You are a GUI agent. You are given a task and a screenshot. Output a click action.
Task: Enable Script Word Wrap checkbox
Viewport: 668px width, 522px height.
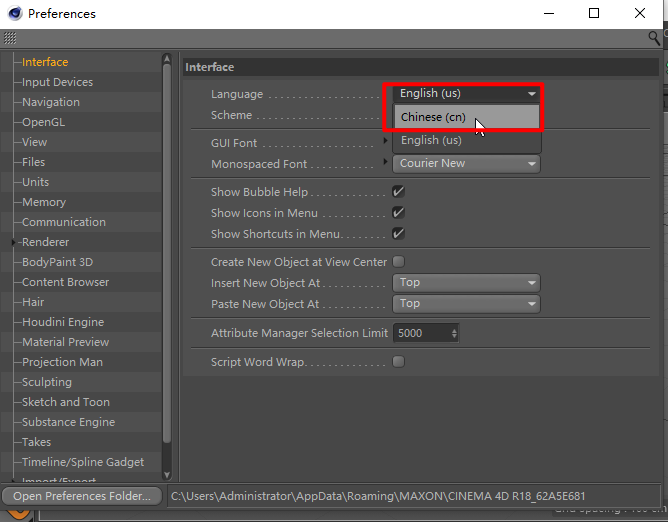(x=398, y=362)
